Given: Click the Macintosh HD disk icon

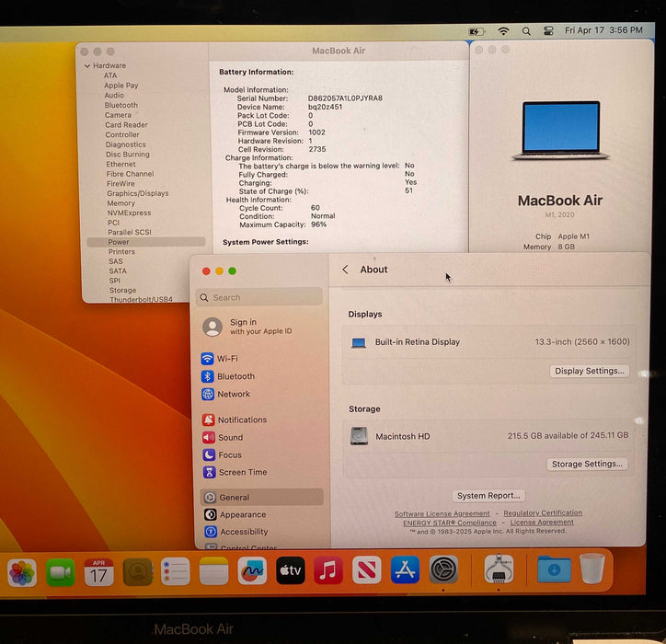Looking at the screenshot, I should tap(359, 436).
